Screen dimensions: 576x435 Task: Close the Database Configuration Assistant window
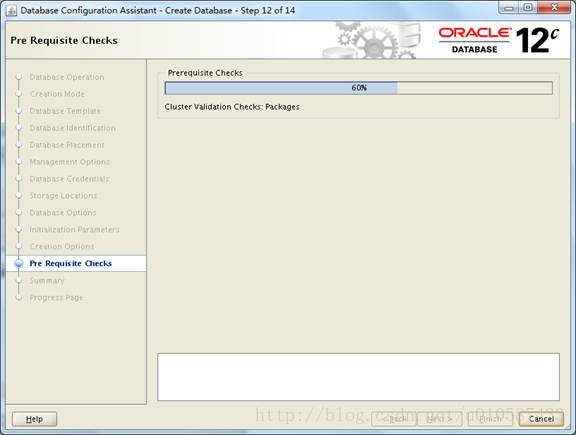[554, 8]
